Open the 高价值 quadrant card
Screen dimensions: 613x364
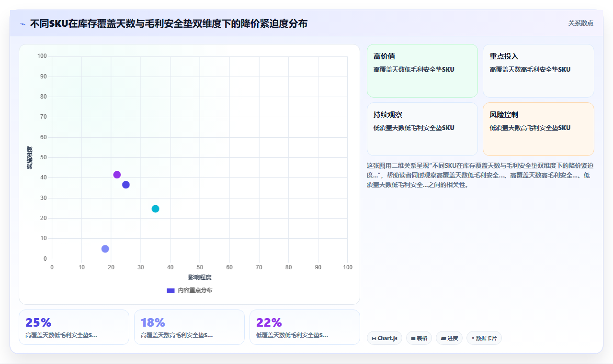(x=422, y=71)
